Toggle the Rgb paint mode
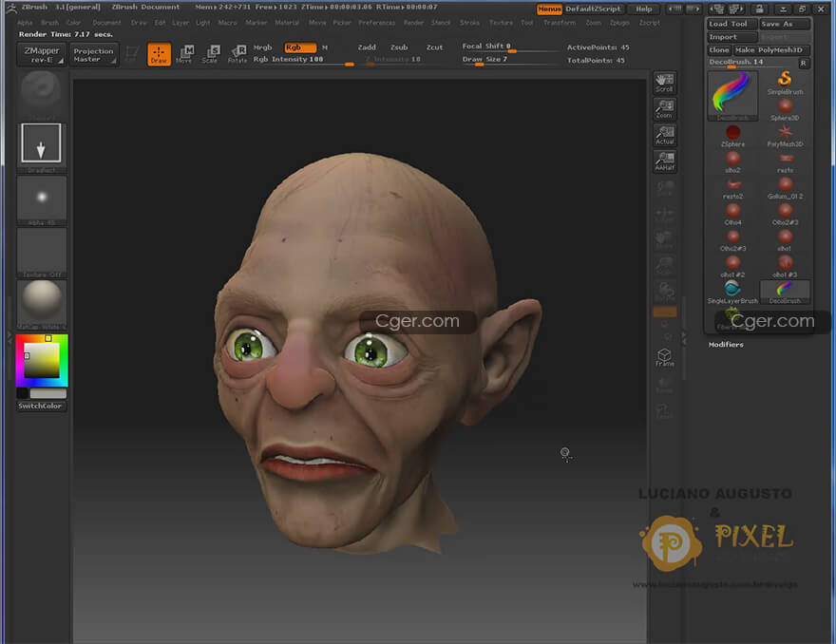This screenshot has width=836, height=644. click(x=300, y=47)
